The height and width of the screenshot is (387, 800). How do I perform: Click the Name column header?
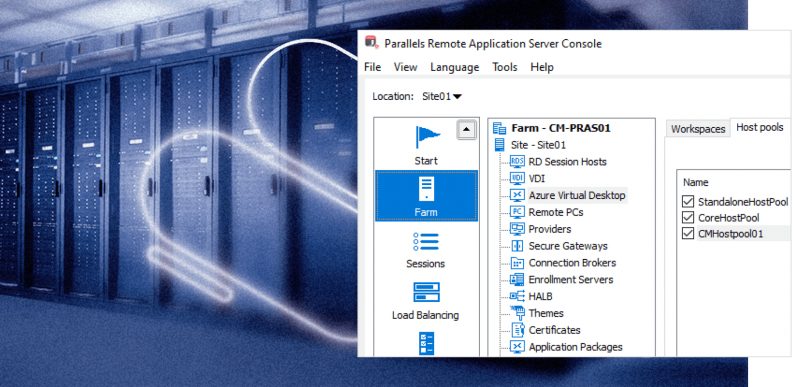[696, 182]
